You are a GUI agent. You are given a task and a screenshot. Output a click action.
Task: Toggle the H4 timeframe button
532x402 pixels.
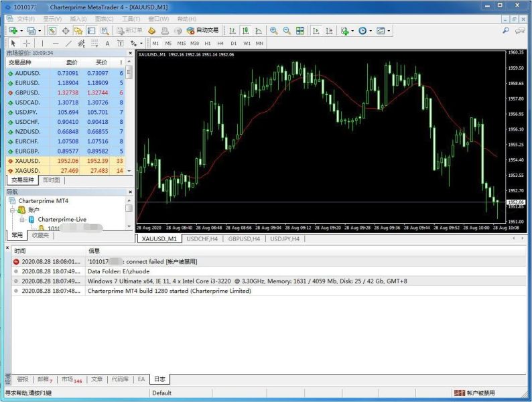pos(220,44)
